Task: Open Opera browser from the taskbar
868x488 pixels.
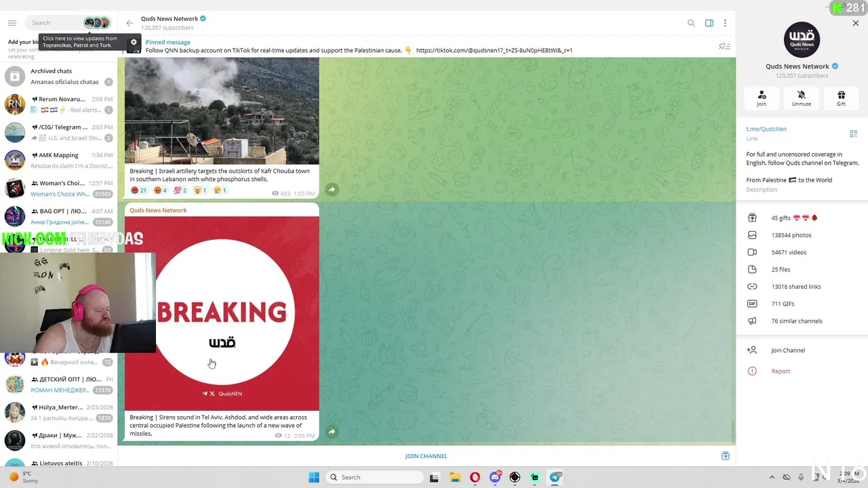Action: (x=475, y=477)
